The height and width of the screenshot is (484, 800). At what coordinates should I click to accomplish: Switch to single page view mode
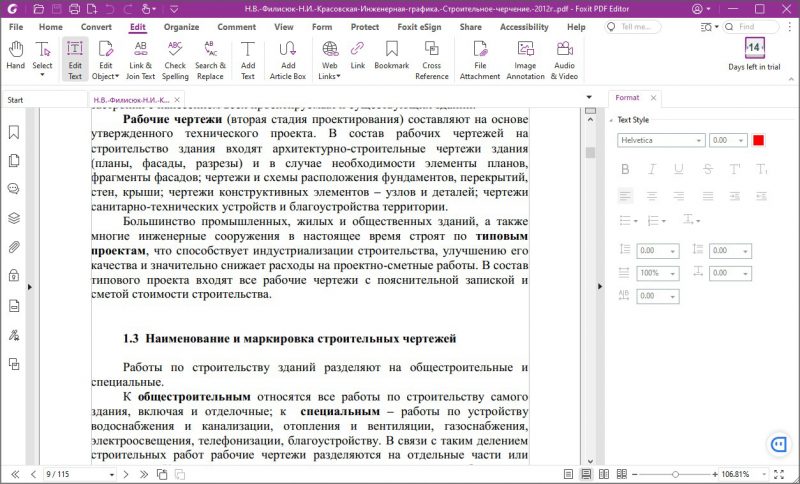point(568,474)
